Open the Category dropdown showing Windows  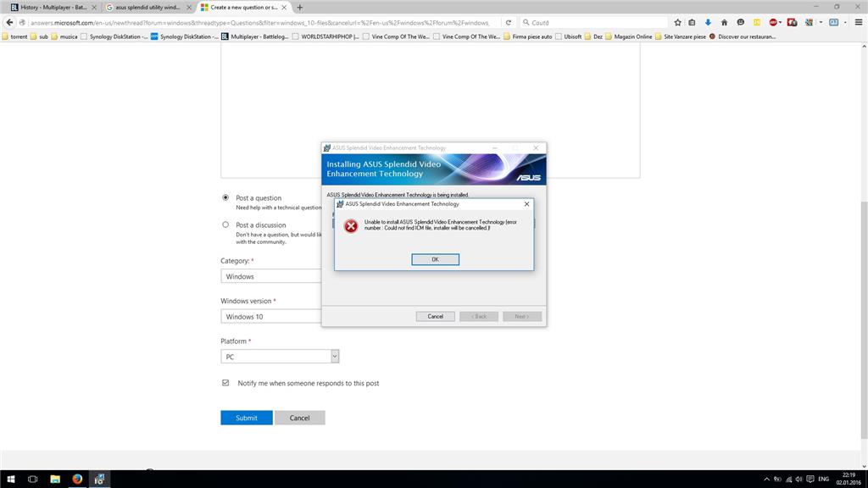(270, 276)
